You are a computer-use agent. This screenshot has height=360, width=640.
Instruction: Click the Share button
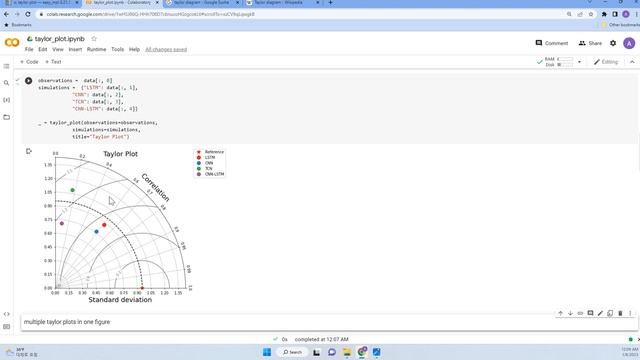(590, 43)
